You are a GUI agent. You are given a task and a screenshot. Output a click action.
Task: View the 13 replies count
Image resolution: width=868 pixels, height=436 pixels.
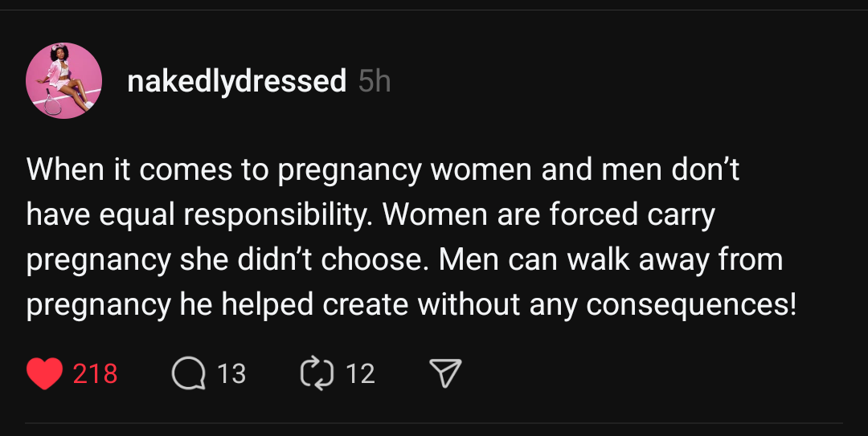pyautogui.click(x=231, y=374)
